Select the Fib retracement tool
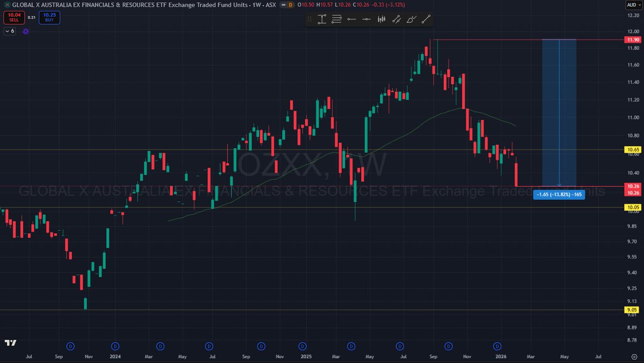This screenshot has width=644, height=363. (x=337, y=19)
